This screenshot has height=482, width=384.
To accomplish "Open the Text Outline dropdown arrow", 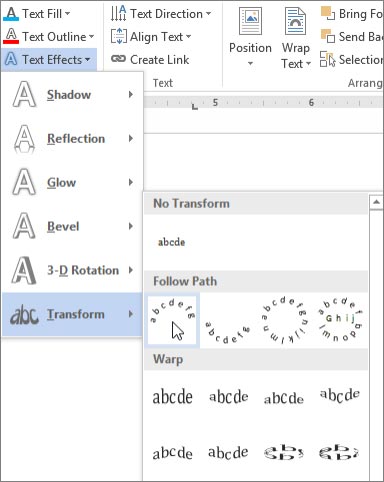I will click(91, 37).
